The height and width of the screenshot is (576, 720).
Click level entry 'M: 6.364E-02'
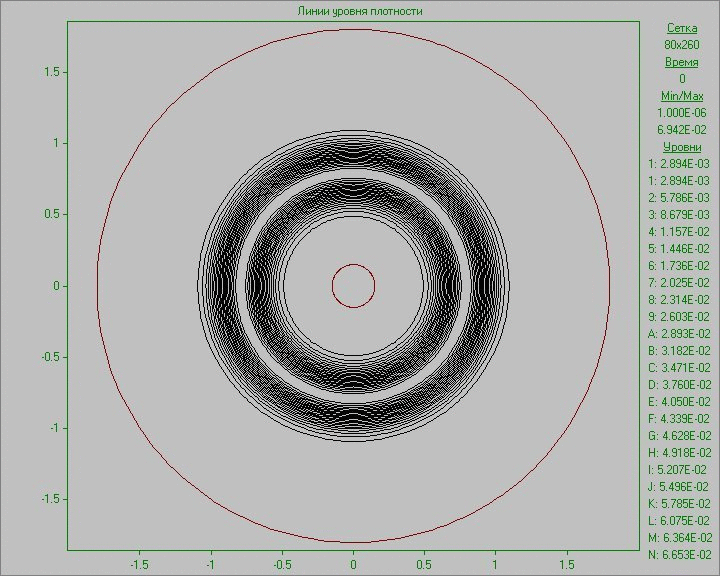pos(680,538)
